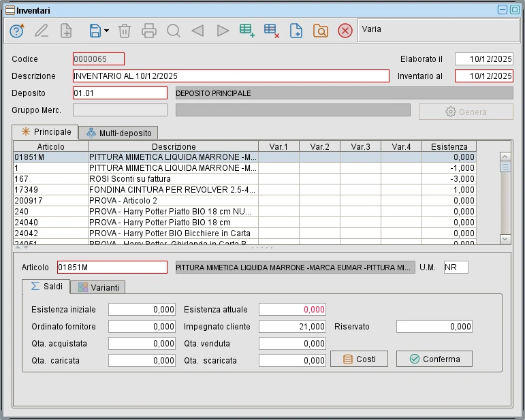Select article row 24040
525x420 pixels.
[244, 222]
